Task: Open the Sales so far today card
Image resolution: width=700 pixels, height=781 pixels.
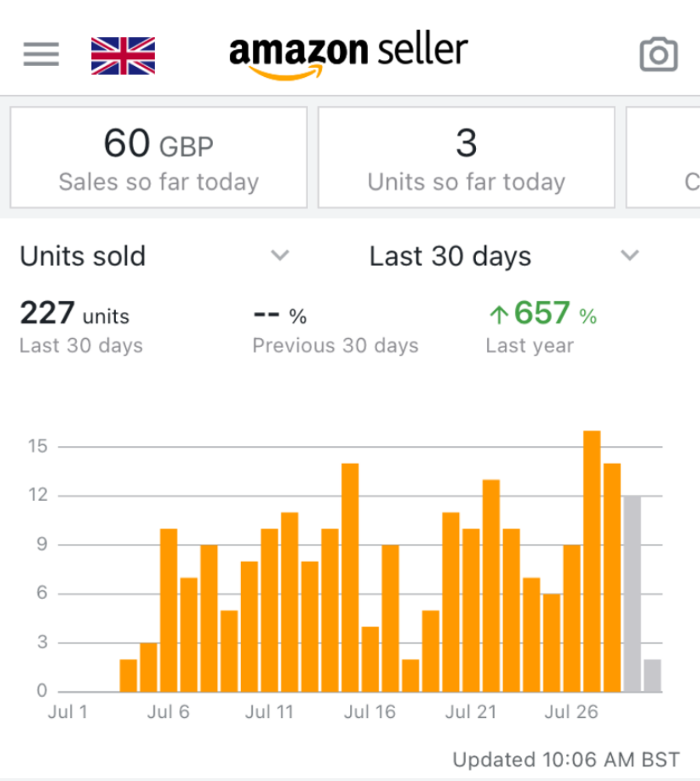Action: point(159,158)
